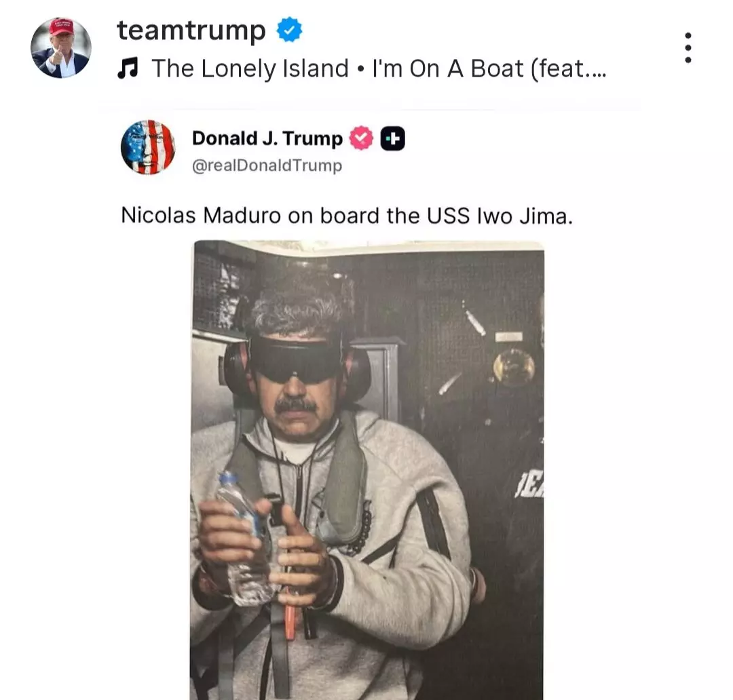Image resolution: width=733 pixels, height=700 pixels.
Task: Click the flag-painted avatar of Donald J. Trump
Action: [x=148, y=147]
